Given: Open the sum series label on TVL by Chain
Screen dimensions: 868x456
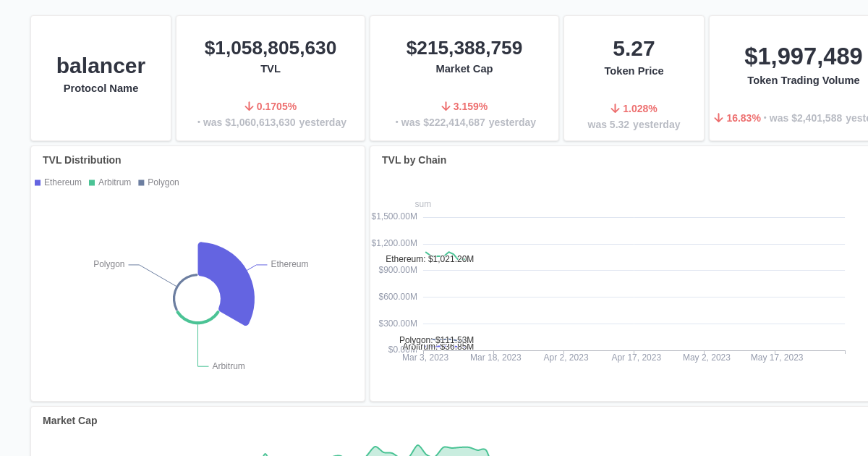Looking at the screenshot, I should click(422, 204).
